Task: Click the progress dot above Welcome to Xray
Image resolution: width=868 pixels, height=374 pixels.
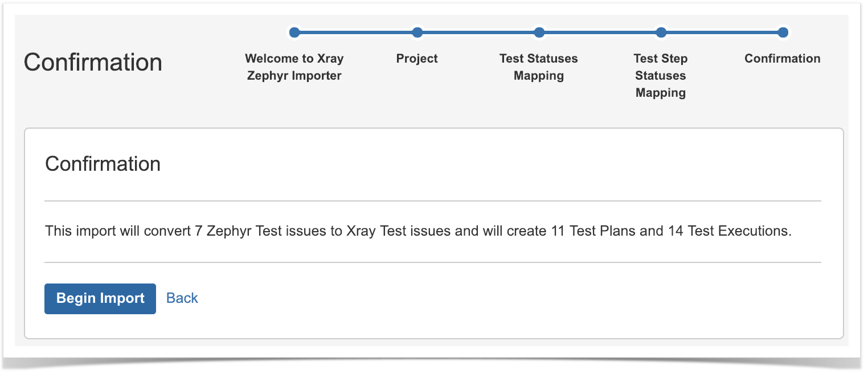Action: click(294, 32)
